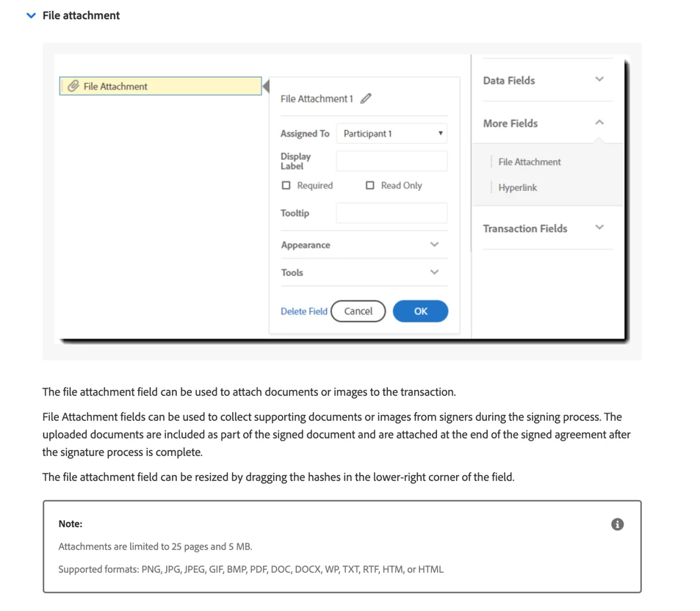Click the 'Note:' heading text
The width and height of the screenshot is (700, 611).
coord(71,524)
